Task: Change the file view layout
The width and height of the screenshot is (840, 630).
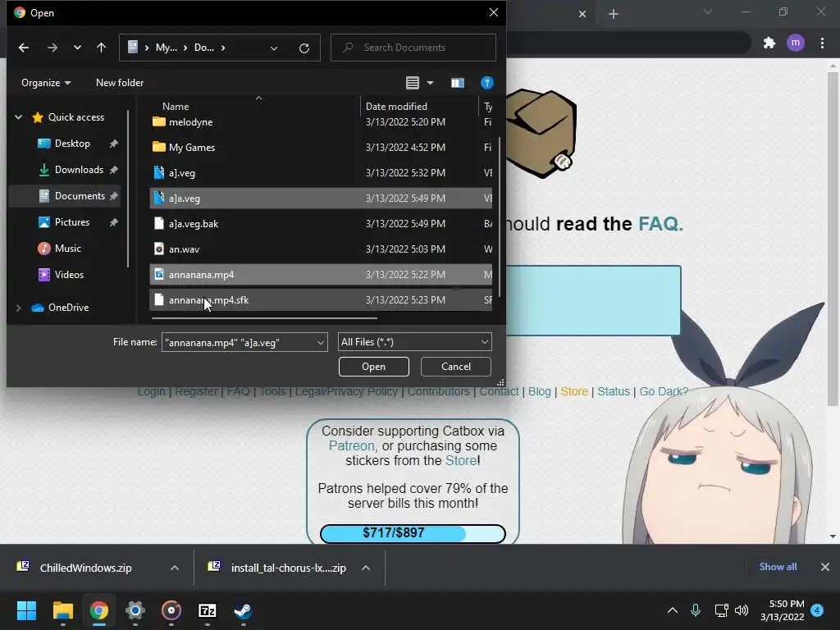Action: tap(412, 83)
